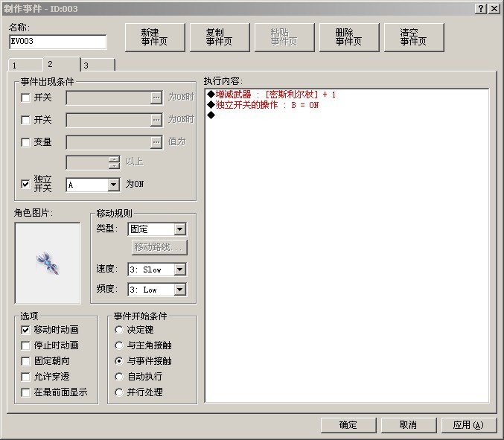Click the 应用(A) button
Screen dimensions: 504x440
point(469,425)
